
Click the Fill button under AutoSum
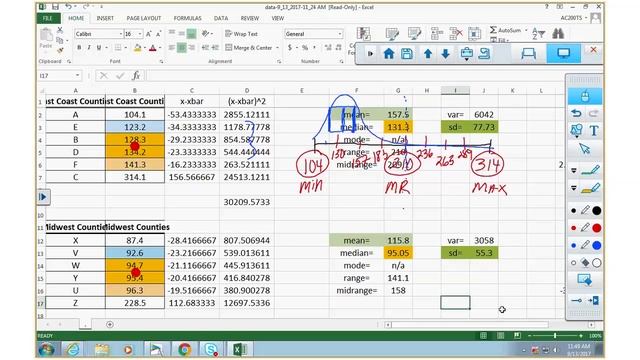[499, 40]
